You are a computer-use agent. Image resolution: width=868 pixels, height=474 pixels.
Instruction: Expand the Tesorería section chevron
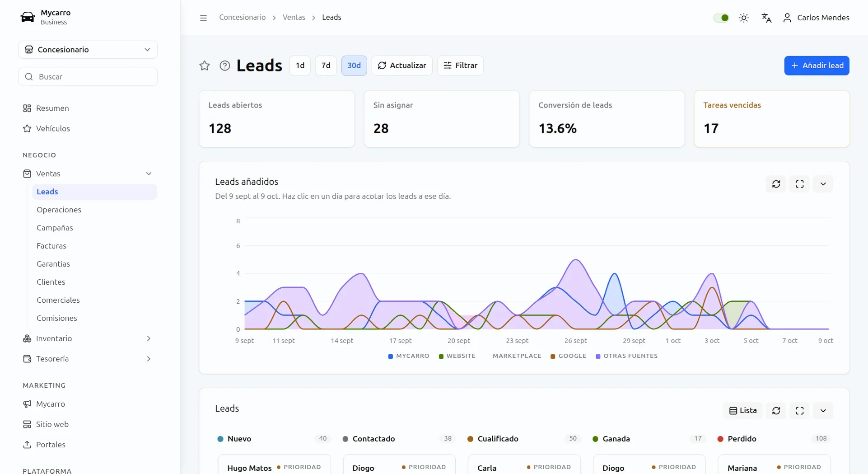click(x=149, y=359)
